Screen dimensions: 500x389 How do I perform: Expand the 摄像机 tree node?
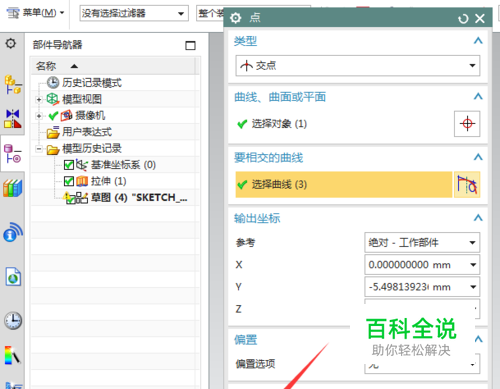(39, 116)
